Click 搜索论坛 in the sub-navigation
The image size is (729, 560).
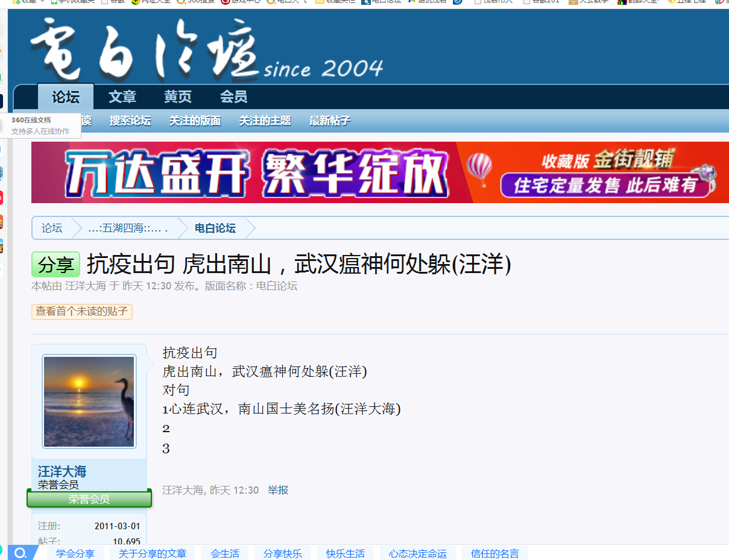[130, 121]
